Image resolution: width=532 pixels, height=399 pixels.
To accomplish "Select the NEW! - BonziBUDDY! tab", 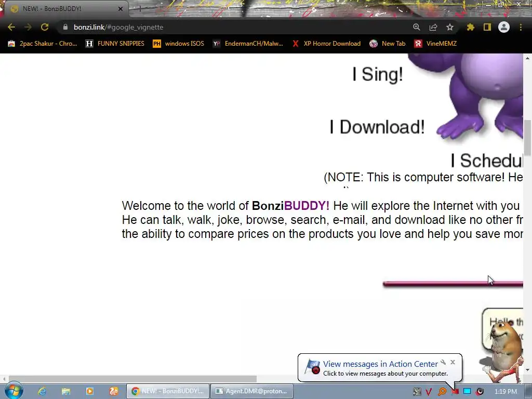I will click(x=64, y=9).
